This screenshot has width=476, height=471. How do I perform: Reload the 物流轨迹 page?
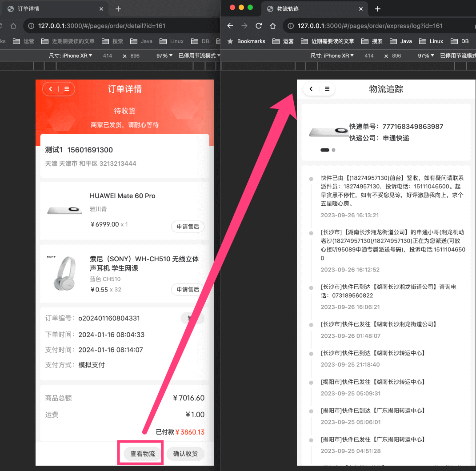click(x=258, y=26)
